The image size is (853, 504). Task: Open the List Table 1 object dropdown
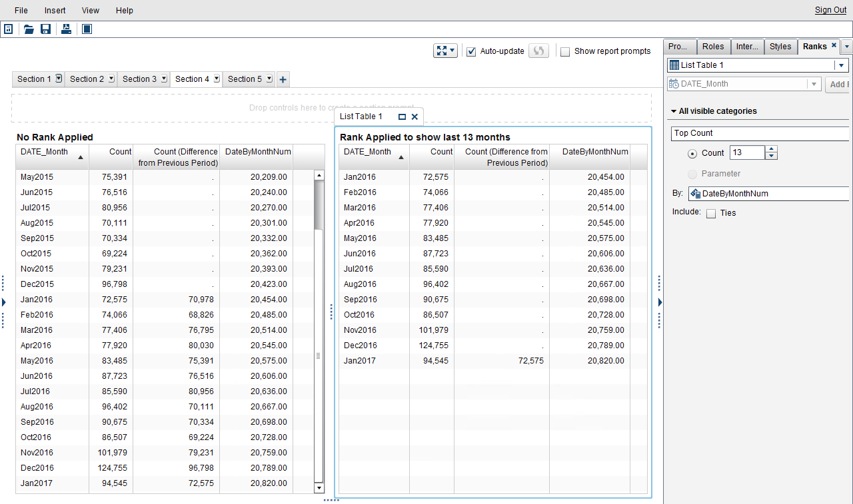pyautogui.click(x=842, y=65)
